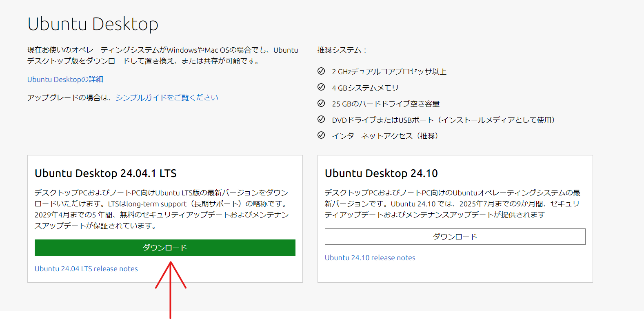Click the green ダウンロード button for 24.04.1 LTS
Image resolution: width=644 pixels, height=319 pixels.
point(165,248)
